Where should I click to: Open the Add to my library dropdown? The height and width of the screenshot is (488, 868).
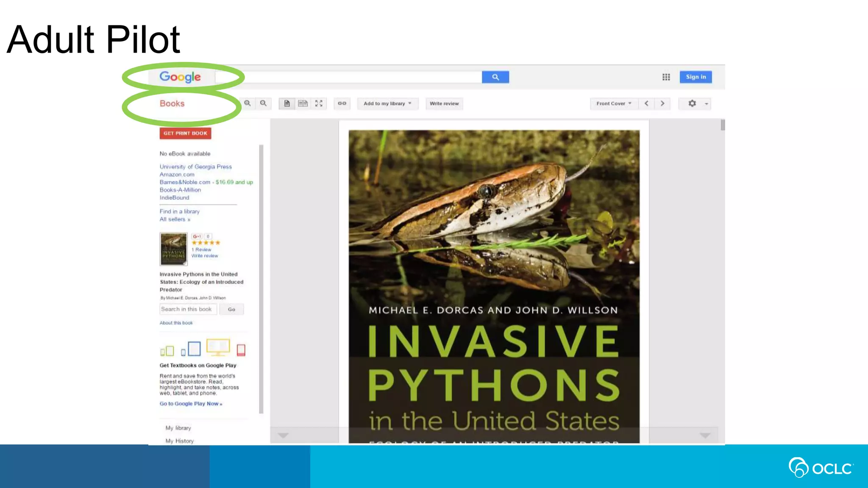[387, 103]
